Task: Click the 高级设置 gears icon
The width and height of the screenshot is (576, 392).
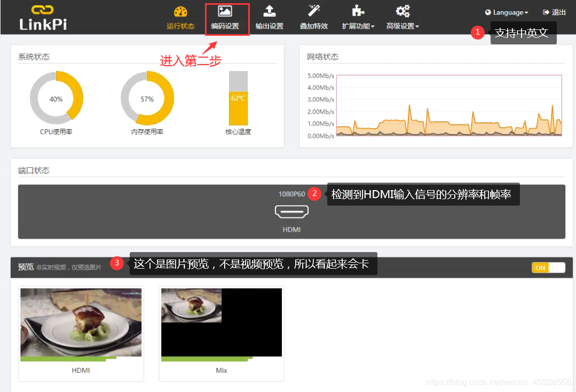Action: click(403, 11)
